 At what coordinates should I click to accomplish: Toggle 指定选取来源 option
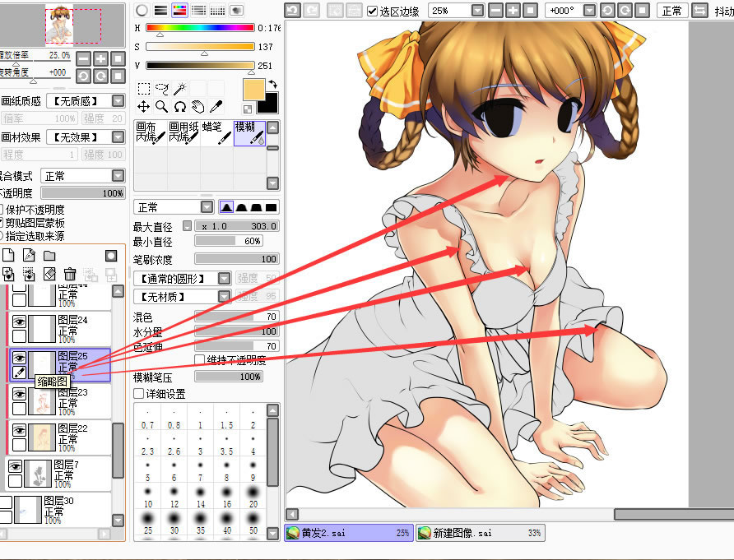point(2,236)
